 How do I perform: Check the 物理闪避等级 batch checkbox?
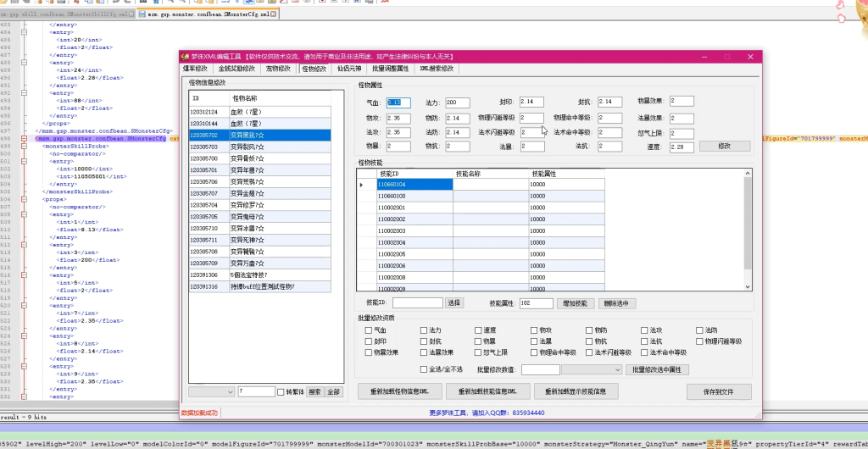699,341
